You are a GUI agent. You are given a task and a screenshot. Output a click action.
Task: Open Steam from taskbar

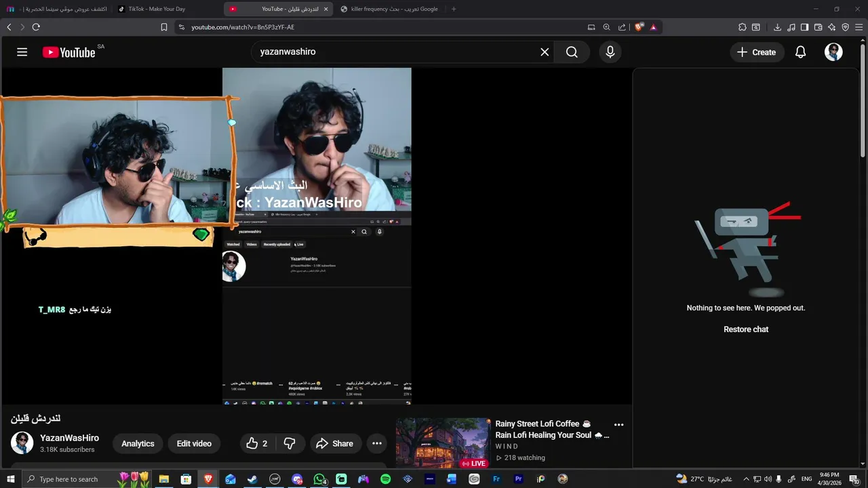pos(252,479)
